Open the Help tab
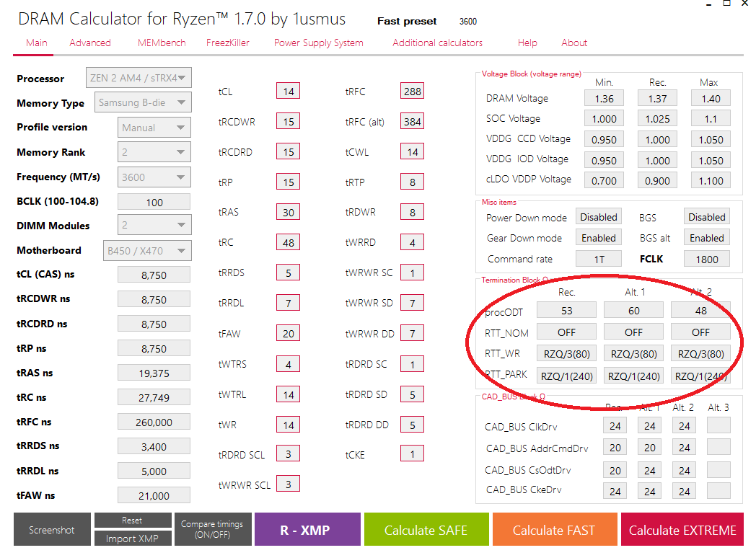Image resolution: width=756 pixels, height=558 pixels. point(527,43)
